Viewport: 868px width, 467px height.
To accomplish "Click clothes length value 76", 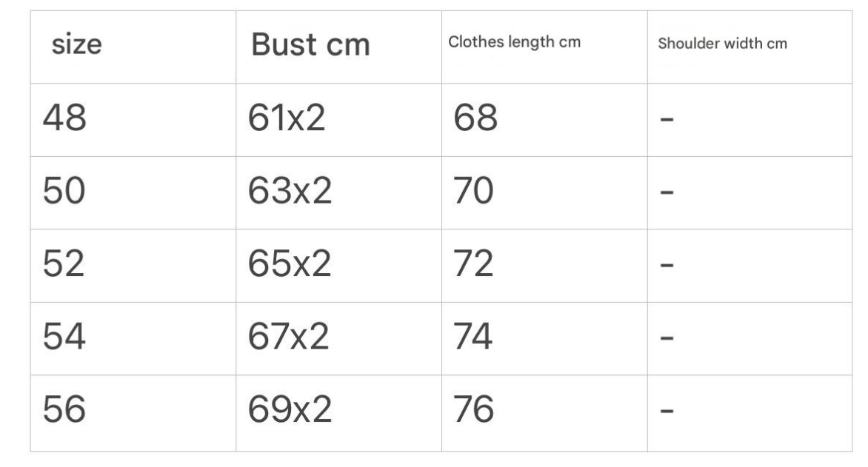I will [474, 410].
